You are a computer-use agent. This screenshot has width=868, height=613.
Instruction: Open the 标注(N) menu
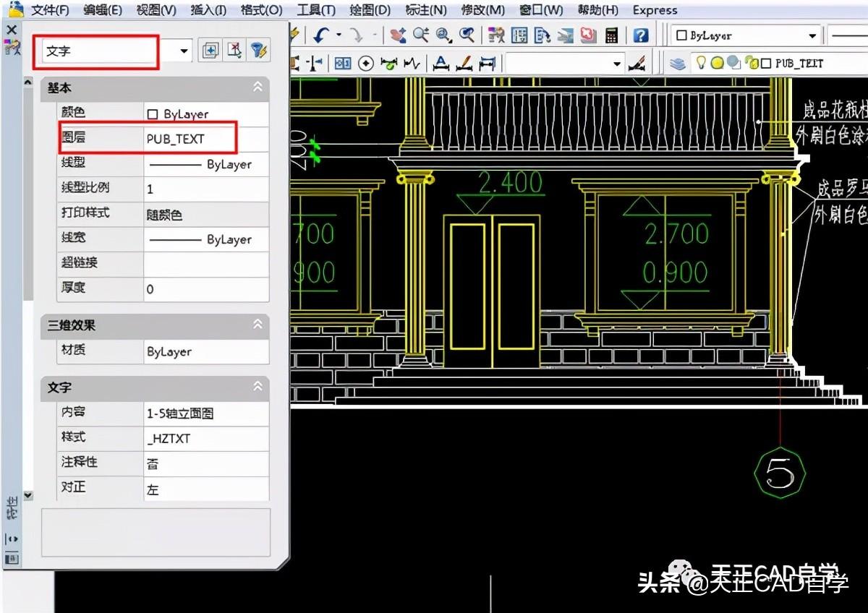click(x=426, y=10)
